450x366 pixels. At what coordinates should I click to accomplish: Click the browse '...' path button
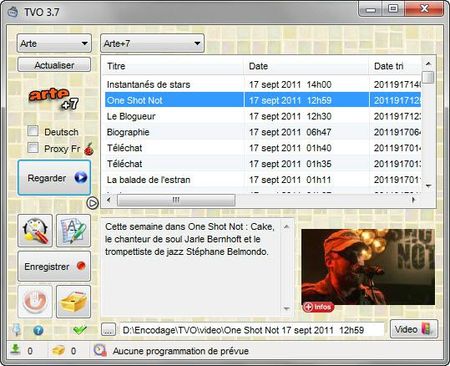click(x=108, y=330)
